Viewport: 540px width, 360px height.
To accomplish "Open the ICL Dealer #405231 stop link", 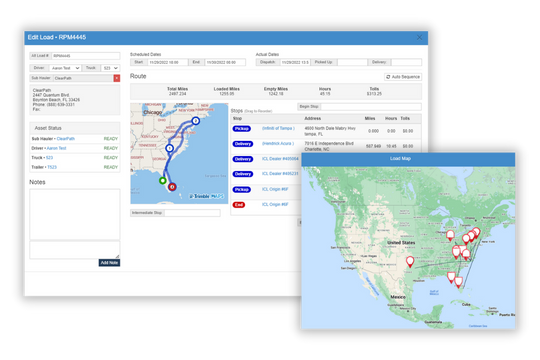I will (x=280, y=174).
